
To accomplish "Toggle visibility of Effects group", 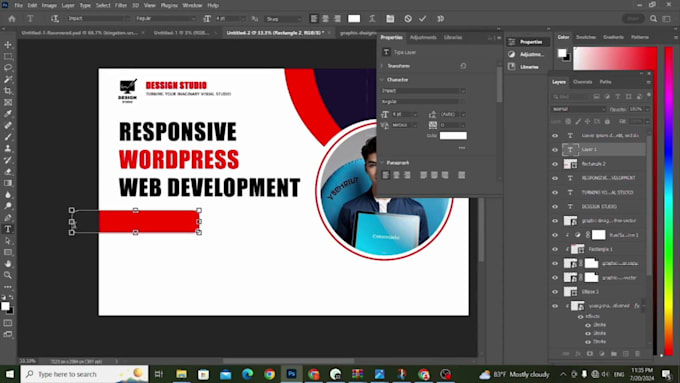I will coord(580,317).
